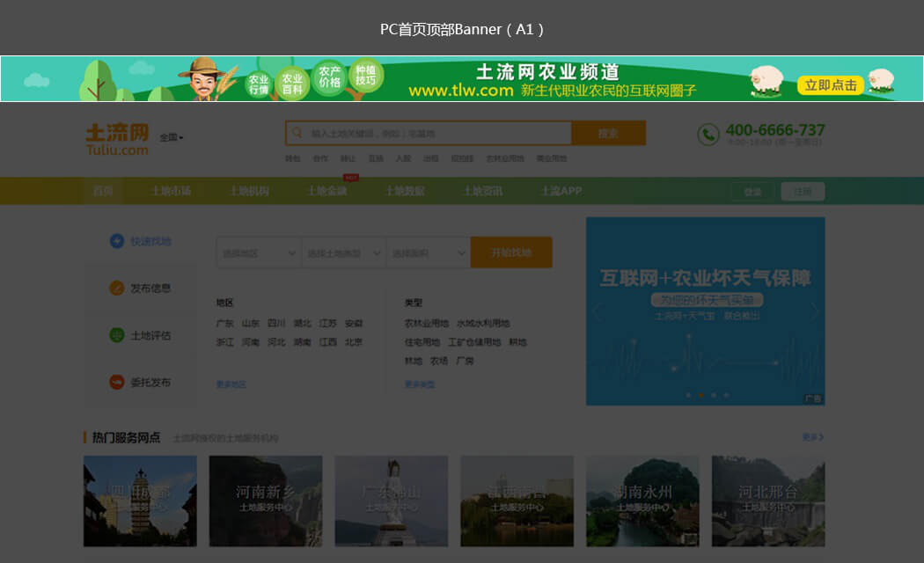Click the 更多地区 link
Image resolution: width=924 pixels, height=563 pixels.
(231, 384)
